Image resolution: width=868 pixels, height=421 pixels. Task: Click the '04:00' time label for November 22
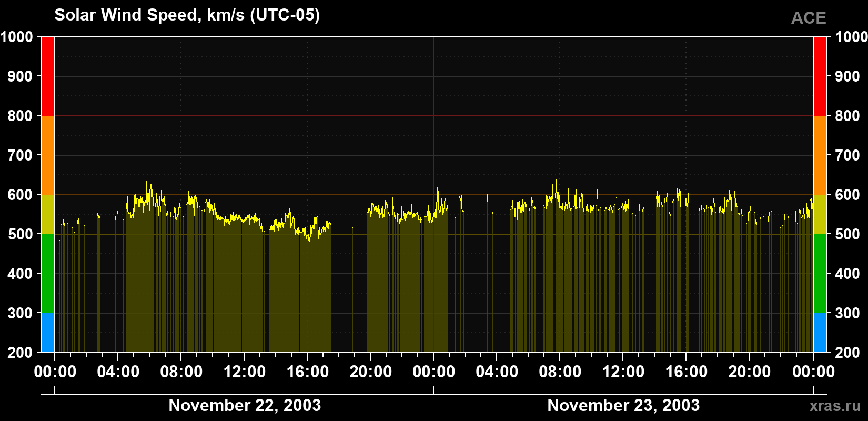click(x=118, y=372)
